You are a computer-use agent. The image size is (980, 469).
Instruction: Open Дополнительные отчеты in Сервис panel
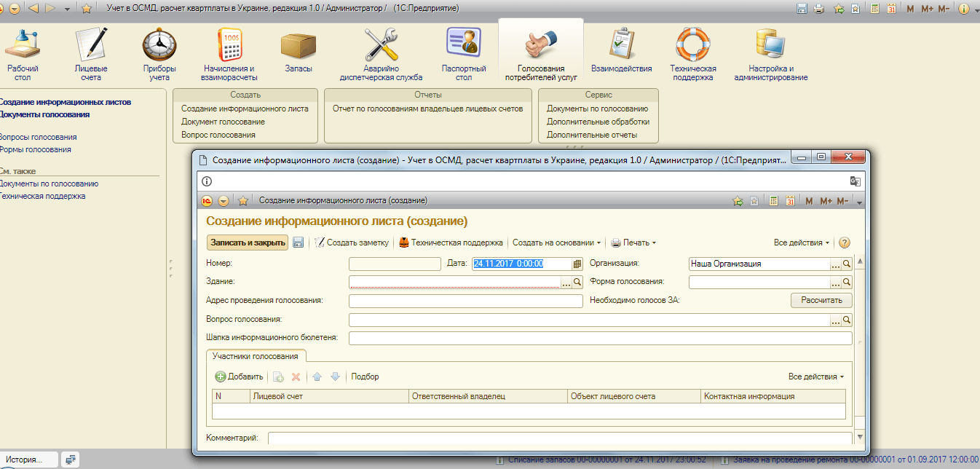click(592, 135)
